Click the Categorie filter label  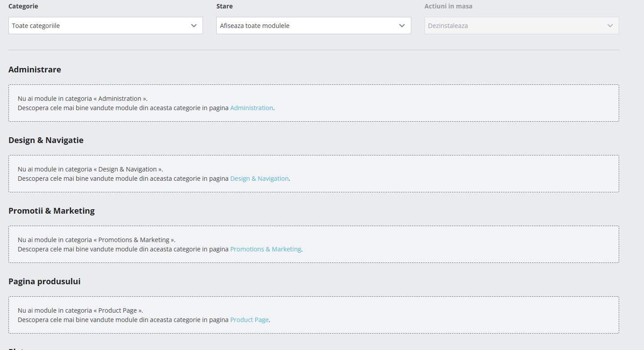pyautogui.click(x=23, y=6)
